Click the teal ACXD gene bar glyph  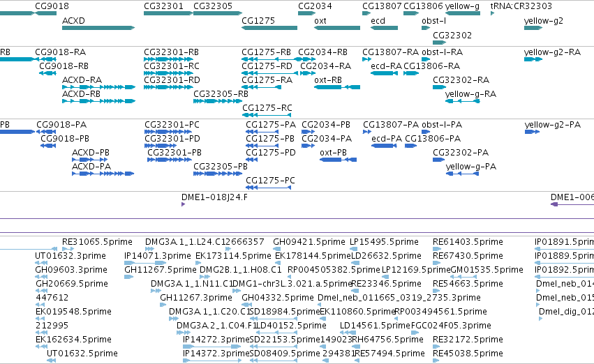point(98,28)
